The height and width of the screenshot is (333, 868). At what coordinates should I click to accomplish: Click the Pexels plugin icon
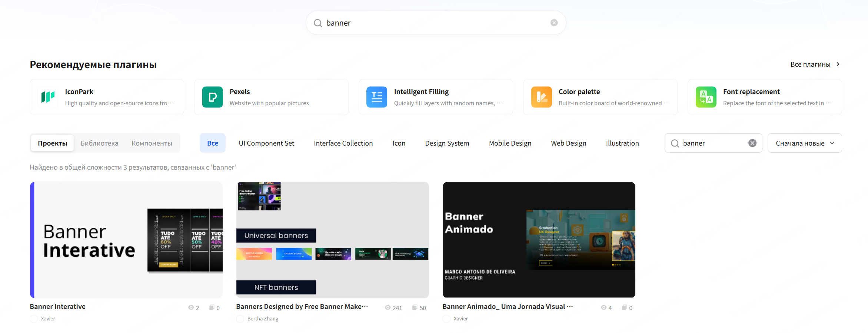pyautogui.click(x=212, y=97)
